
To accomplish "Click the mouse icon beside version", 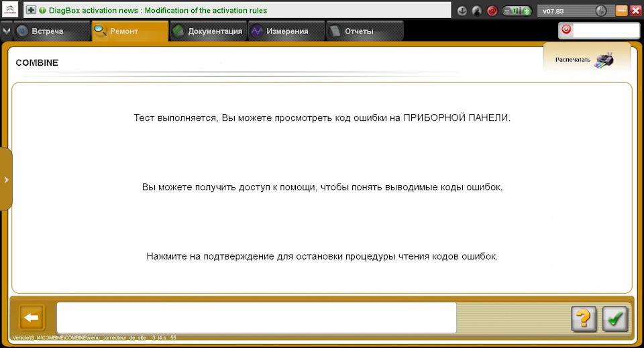I will tap(601, 11).
